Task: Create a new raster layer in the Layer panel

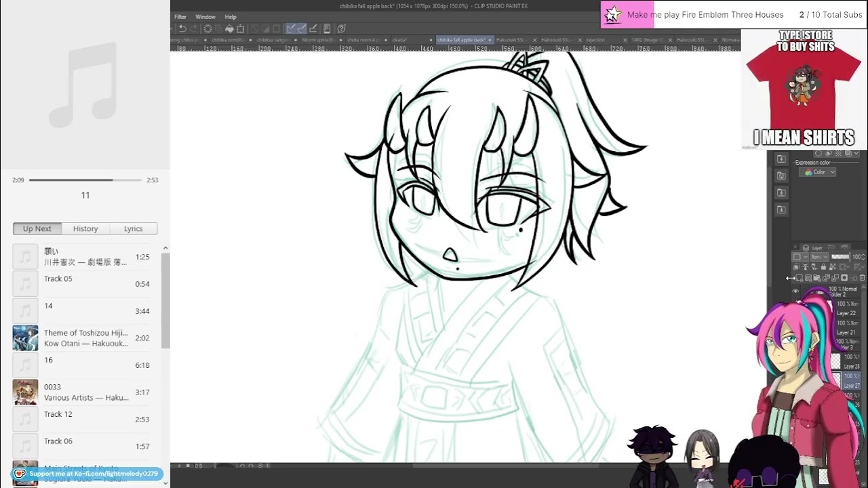Action: [x=800, y=278]
